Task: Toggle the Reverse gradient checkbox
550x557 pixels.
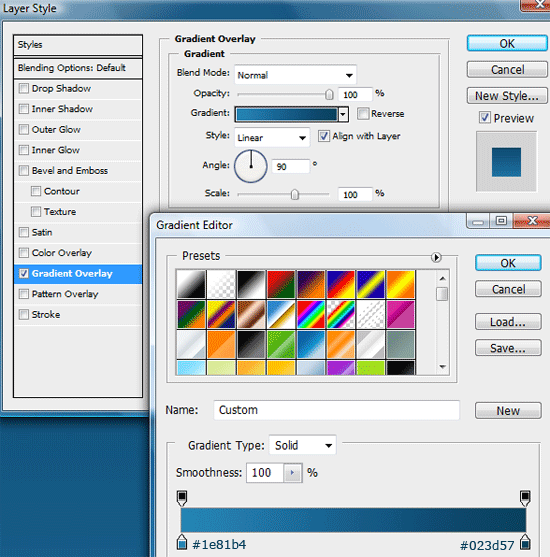Action: tap(363, 114)
